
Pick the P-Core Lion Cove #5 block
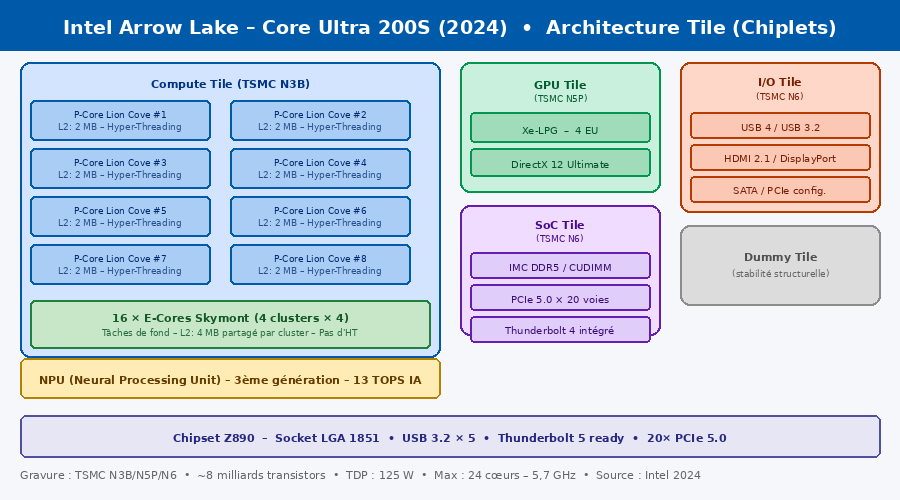click(x=121, y=216)
